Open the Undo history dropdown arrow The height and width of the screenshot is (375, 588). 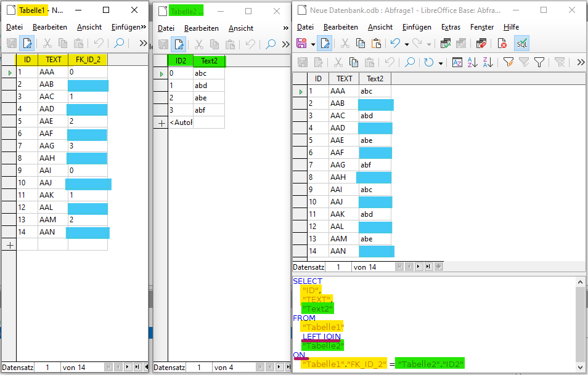pos(407,44)
